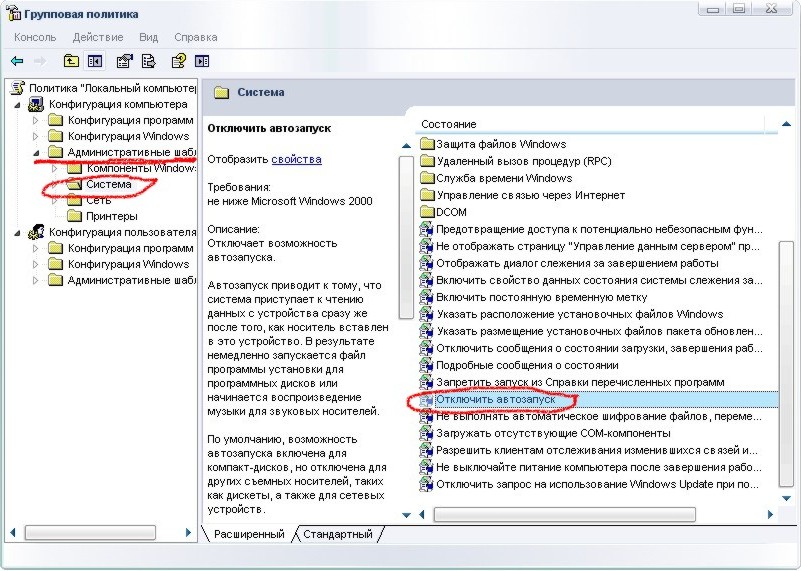Select policy Указать размещение установочных файлов пакета обновлен
The width and height of the screenshot is (801, 571).
click(591, 331)
